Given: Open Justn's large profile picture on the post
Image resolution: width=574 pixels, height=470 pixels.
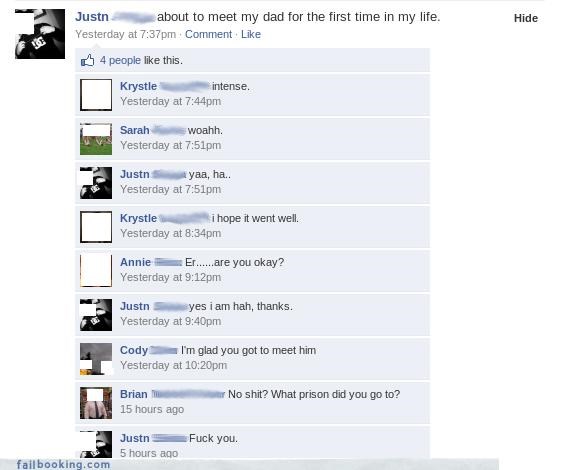Looking at the screenshot, I should click(40, 34).
